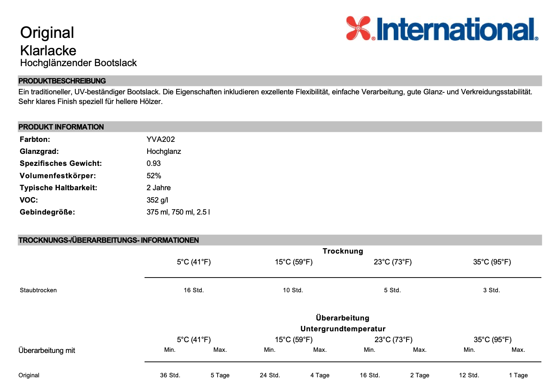Image resolution: width=558 pixels, height=392 pixels.
Task: Click the Gebindegröße sizes entry
Action: (178, 212)
